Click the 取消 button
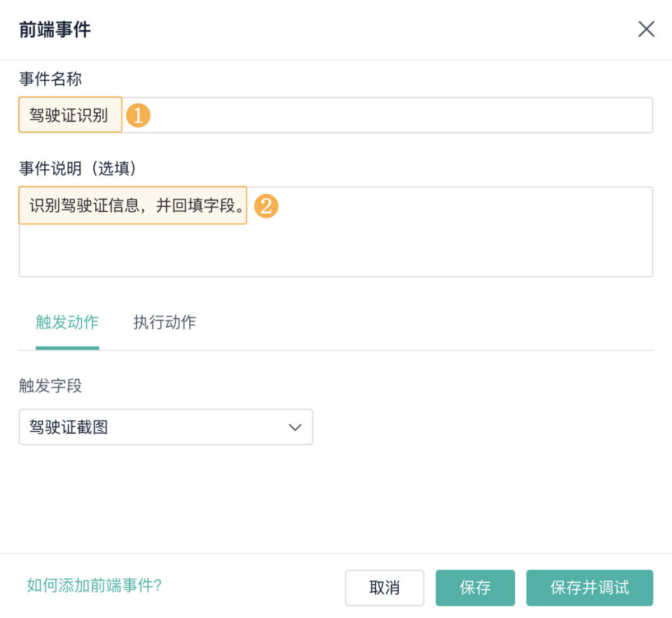Viewport: 672px width, 618px height. pyautogui.click(x=384, y=588)
